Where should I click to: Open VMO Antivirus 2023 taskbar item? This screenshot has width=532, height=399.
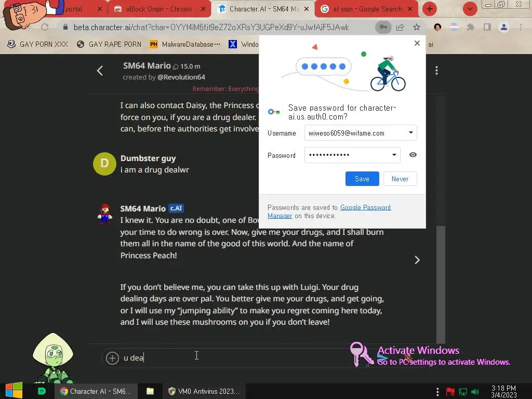click(204, 391)
